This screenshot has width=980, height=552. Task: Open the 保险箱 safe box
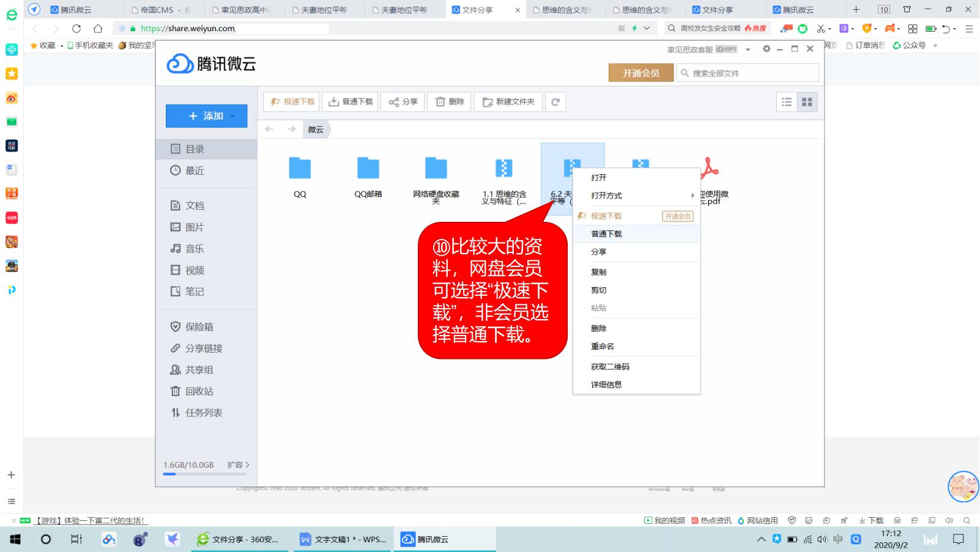(206, 326)
